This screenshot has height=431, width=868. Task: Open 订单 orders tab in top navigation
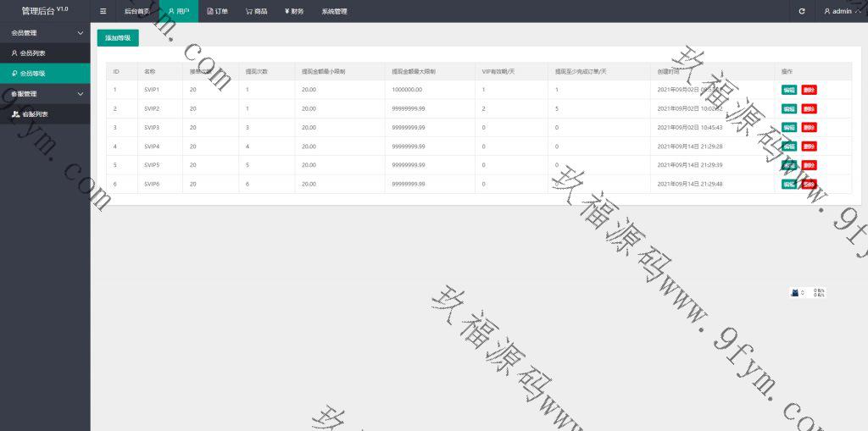217,11
